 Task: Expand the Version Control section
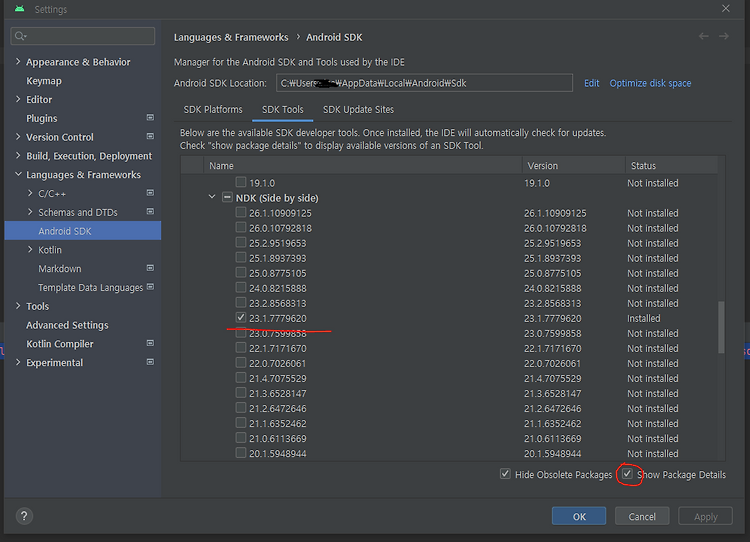18,136
